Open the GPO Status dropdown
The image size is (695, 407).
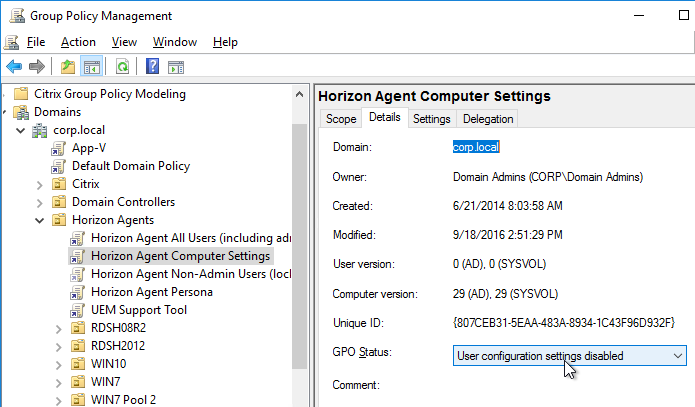pos(570,356)
